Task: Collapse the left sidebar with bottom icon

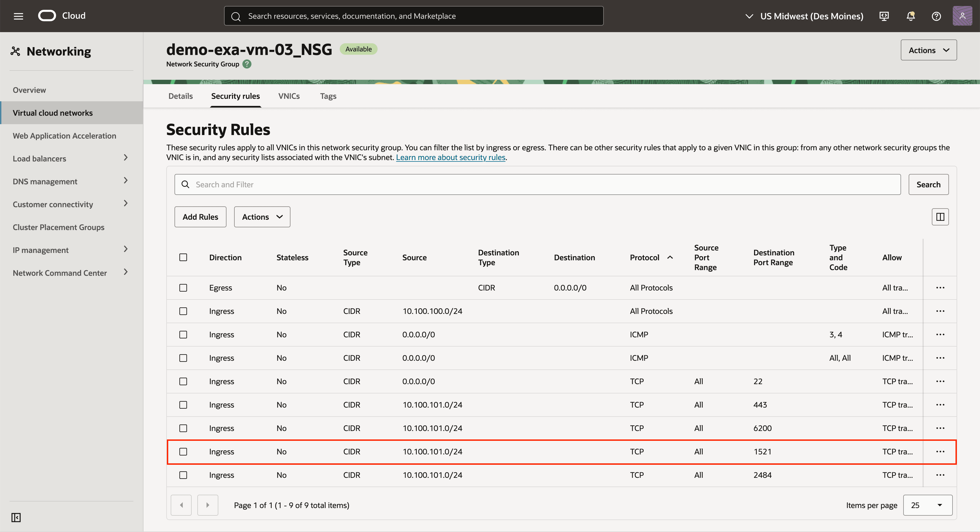Action: pyautogui.click(x=16, y=518)
